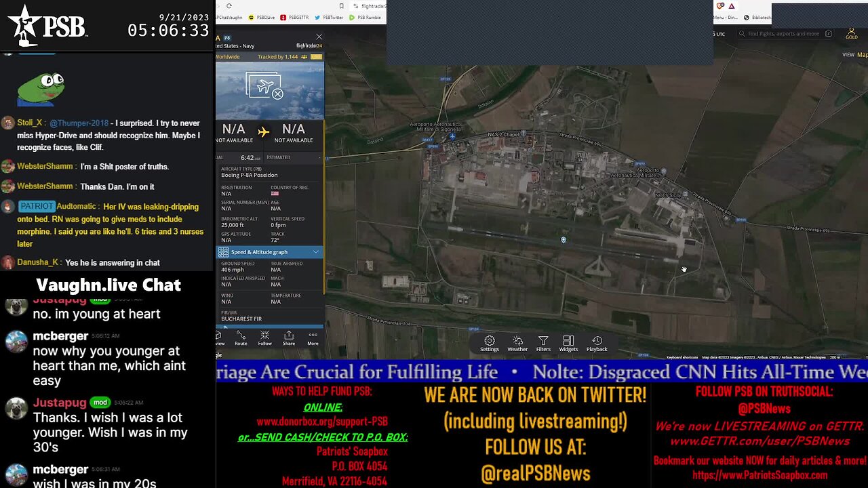The image size is (868, 488).
Task: Click the BUCHAREST FIR text
Action: click(241, 319)
